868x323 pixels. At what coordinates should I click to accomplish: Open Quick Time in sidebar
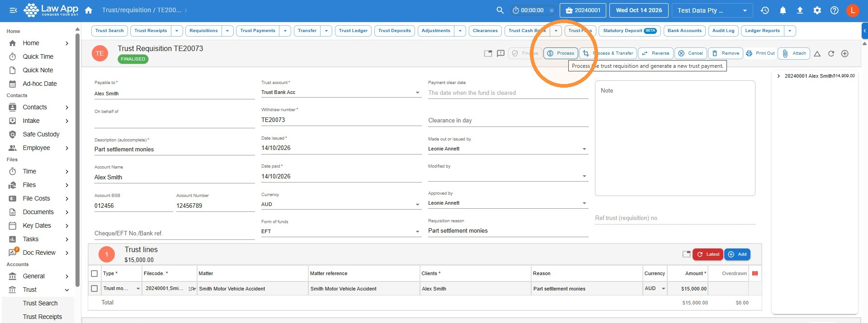coord(38,56)
